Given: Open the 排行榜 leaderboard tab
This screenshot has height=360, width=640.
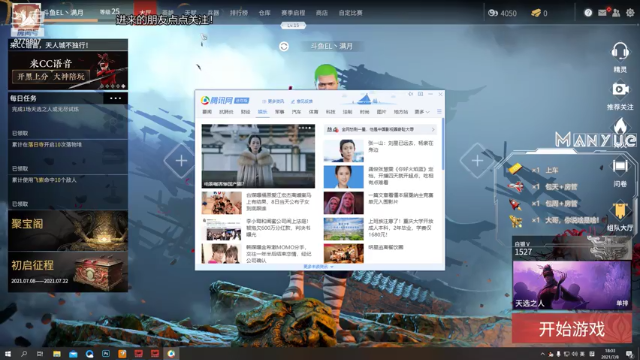Looking at the screenshot, I should pos(239,13).
